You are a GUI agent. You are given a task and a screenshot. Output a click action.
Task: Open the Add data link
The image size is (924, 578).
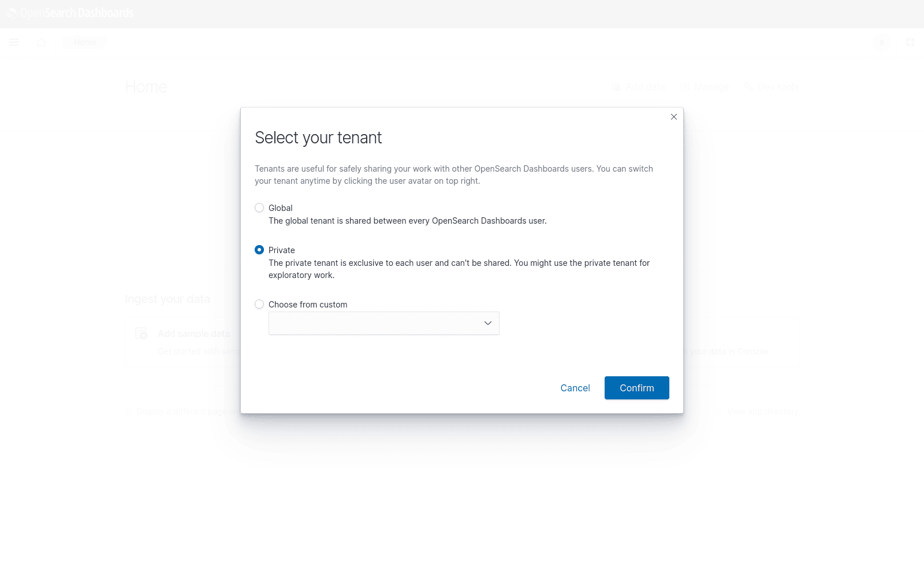coord(639,87)
